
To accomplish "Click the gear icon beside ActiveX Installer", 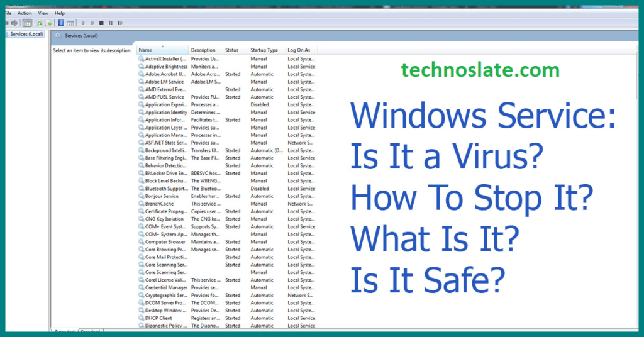I will (x=142, y=58).
